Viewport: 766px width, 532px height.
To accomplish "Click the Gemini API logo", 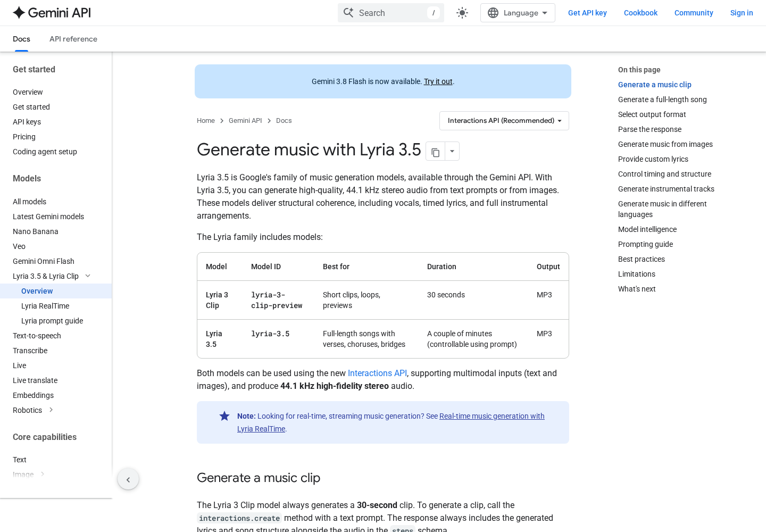I will (52, 13).
